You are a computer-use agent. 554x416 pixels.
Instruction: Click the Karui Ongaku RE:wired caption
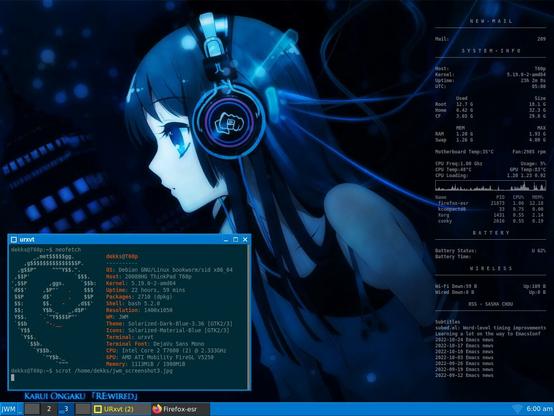coord(81,396)
